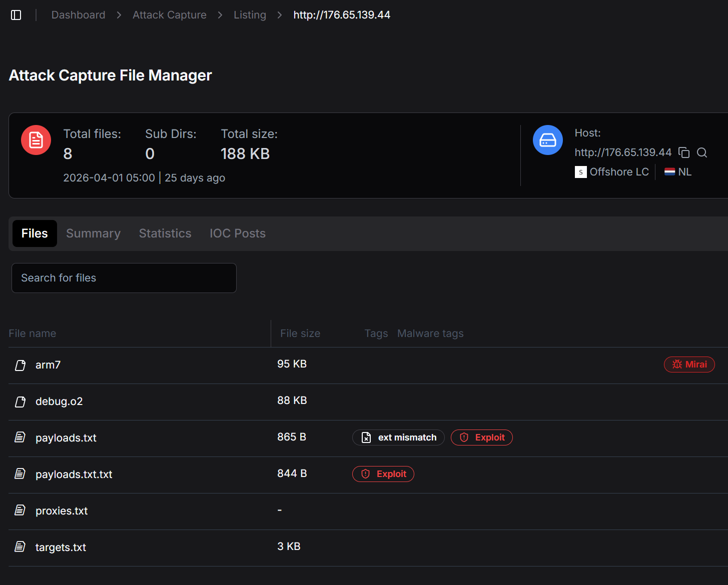Focus the Search for files field

coord(124,278)
